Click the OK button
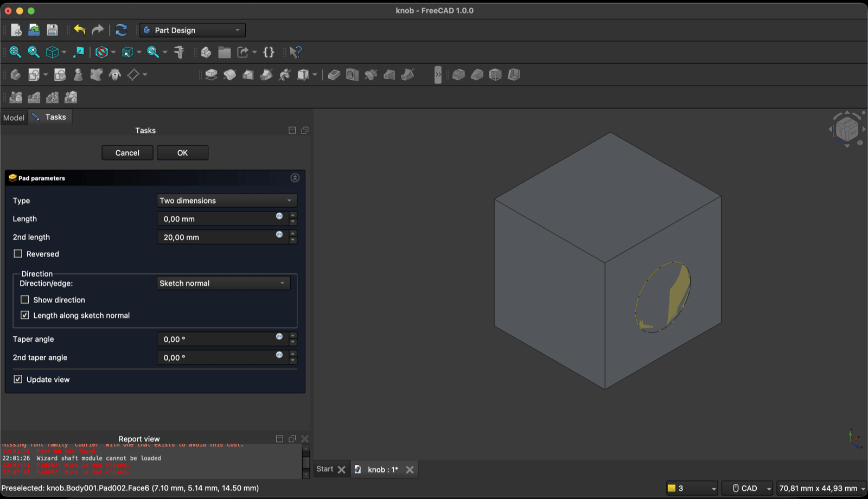Image resolution: width=868 pixels, height=499 pixels. click(x=182, y=153)
